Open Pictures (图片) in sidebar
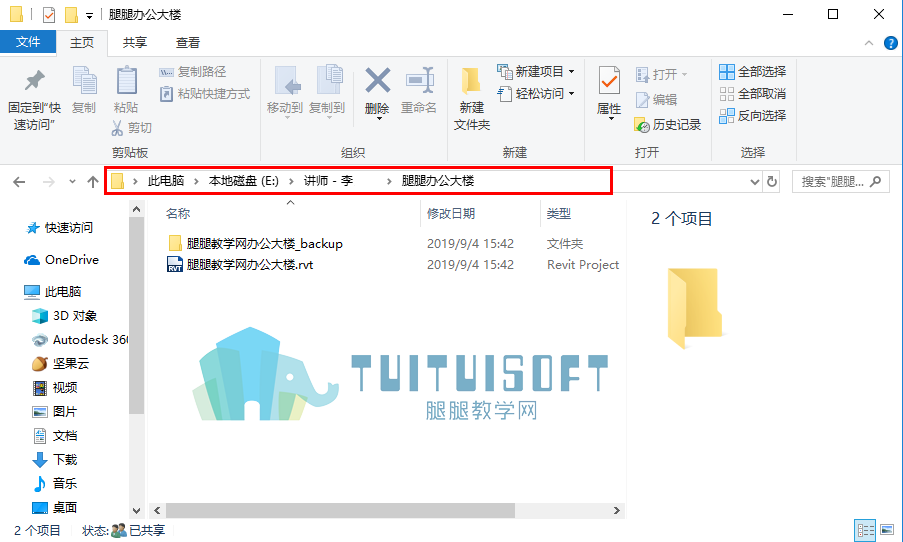 click(54, 412)
